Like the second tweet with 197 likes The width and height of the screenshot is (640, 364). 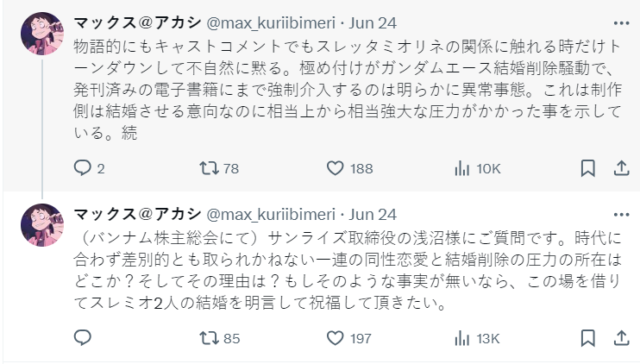click(336, 338)
